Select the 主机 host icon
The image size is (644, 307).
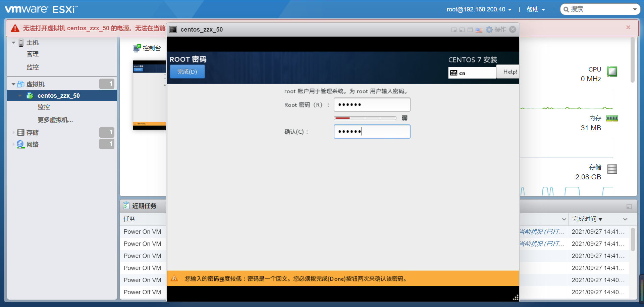[x=21, y=43]
